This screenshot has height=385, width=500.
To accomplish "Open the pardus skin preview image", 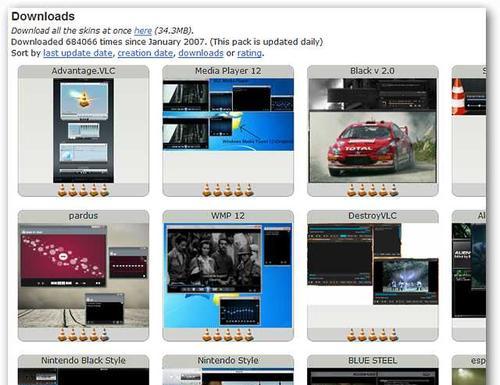I will 83,275.
